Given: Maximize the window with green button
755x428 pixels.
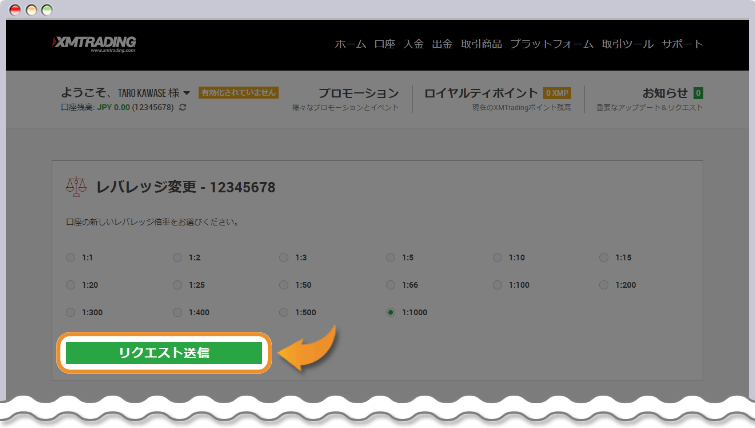Looking at the screenshot, I should point(47,10).
